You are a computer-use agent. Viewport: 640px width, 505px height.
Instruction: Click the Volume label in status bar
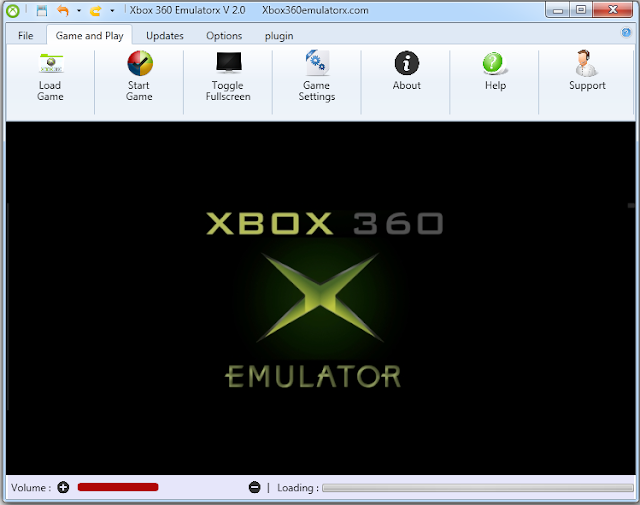tap(31, 487)
